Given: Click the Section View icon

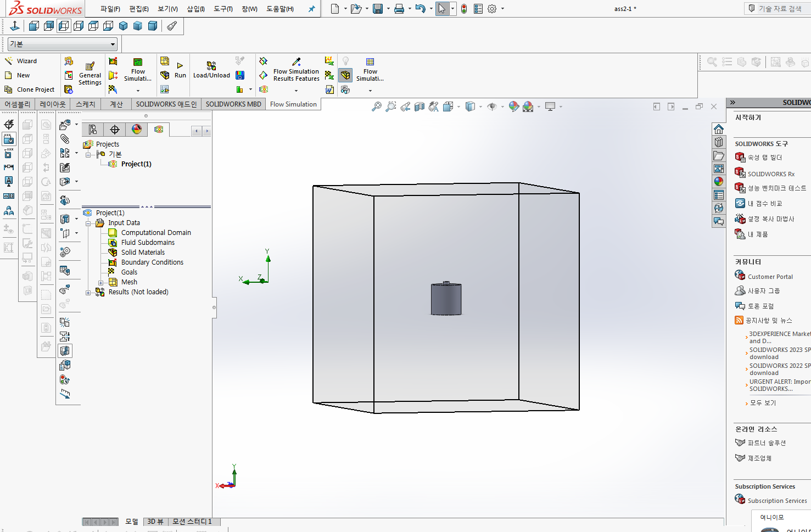Looking at the screenshot, I should [x=419, y=107].
